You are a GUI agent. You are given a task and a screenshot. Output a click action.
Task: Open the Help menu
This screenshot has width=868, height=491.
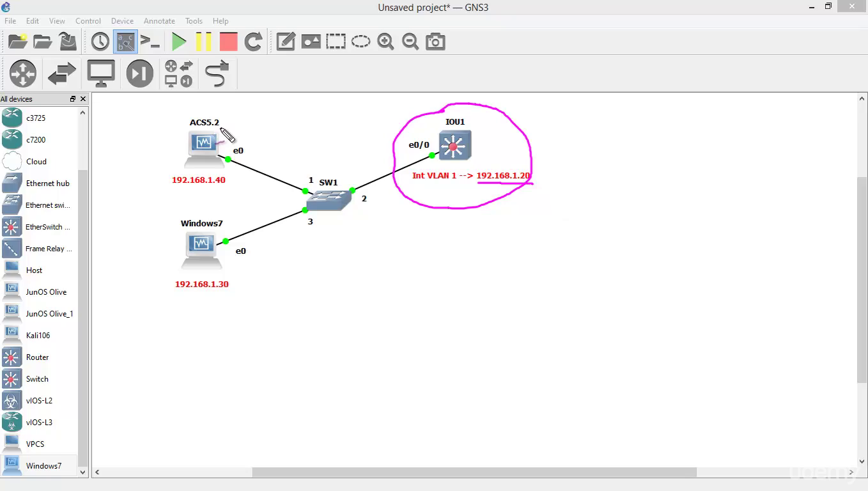[221, 21]
